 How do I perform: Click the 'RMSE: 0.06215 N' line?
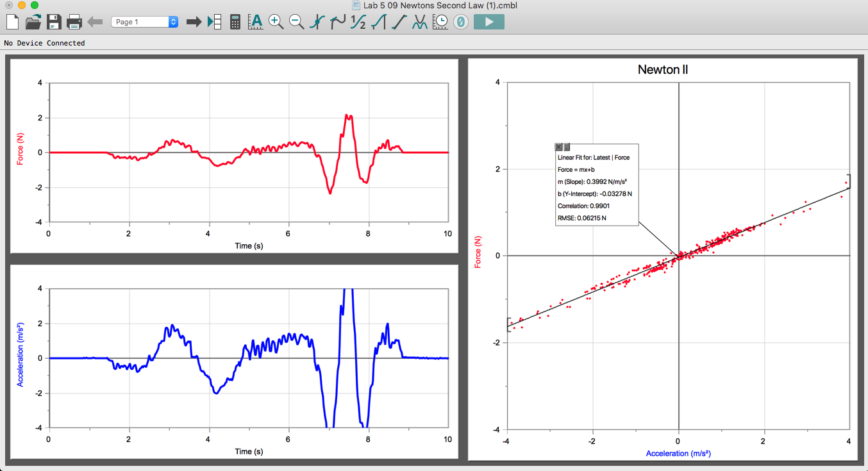(581, 219)
